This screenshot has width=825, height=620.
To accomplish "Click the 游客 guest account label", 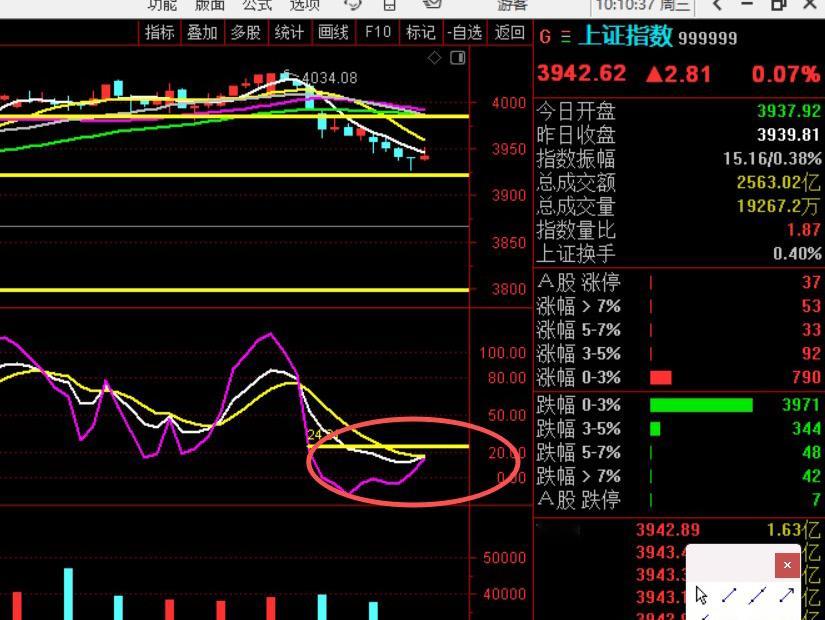I will click(x=512, y=5).
